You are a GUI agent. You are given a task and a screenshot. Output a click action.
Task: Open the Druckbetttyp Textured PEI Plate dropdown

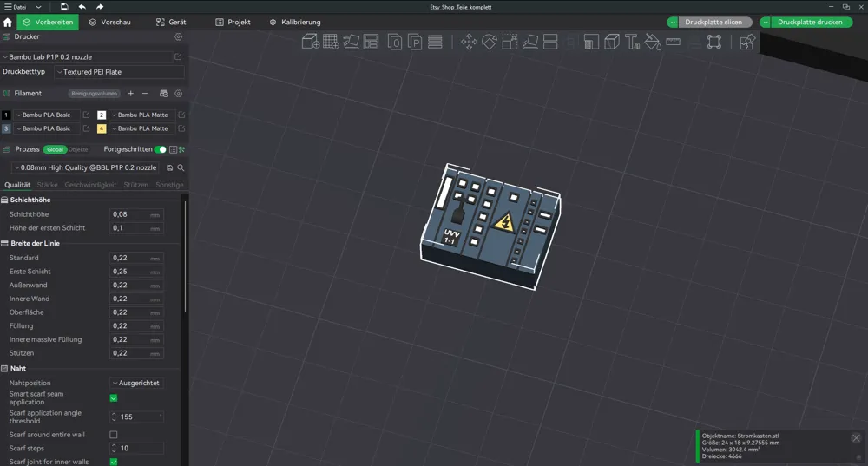coord(119,72)
